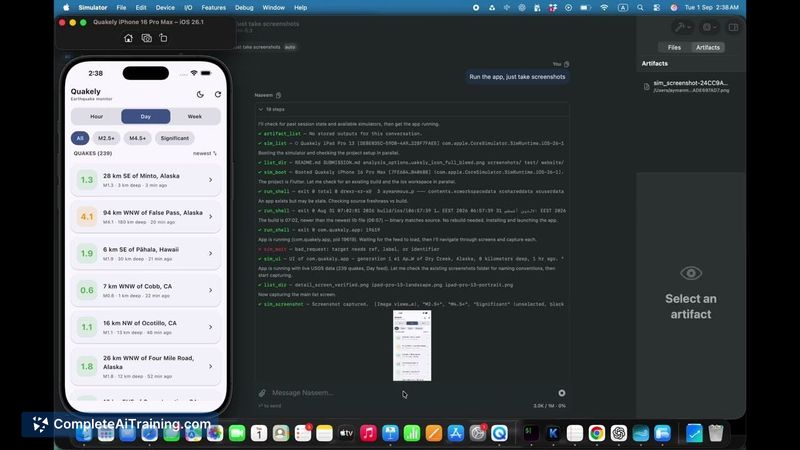Switch to the Files tab
The width and height of the screenshot is (800, 450).
[x=674, y=47]
